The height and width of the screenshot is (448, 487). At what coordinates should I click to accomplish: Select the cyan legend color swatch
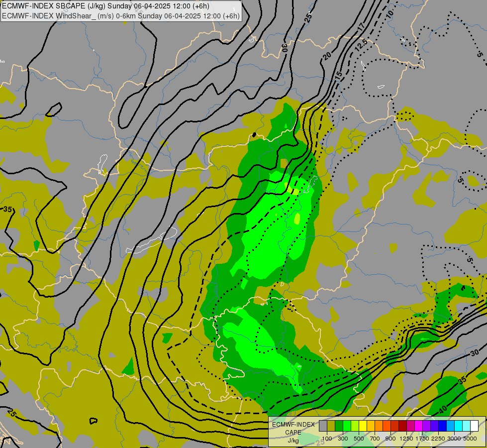tap(458, 426)
